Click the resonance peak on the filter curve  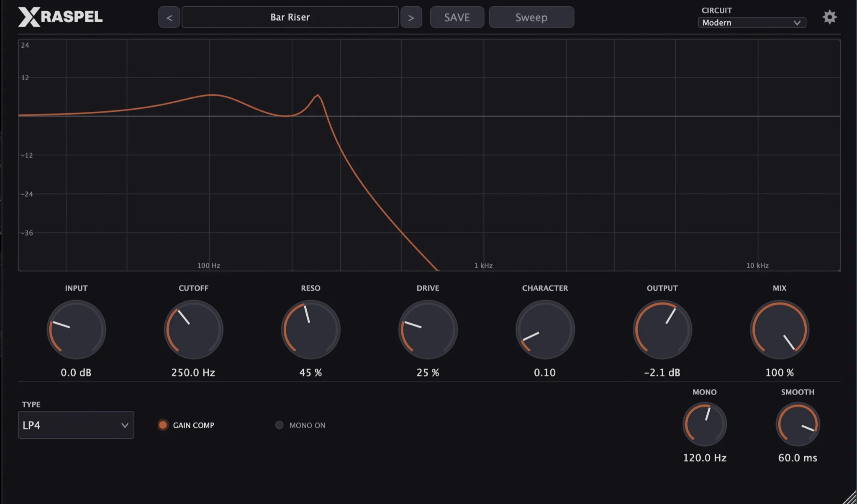(x=318, y=95)
